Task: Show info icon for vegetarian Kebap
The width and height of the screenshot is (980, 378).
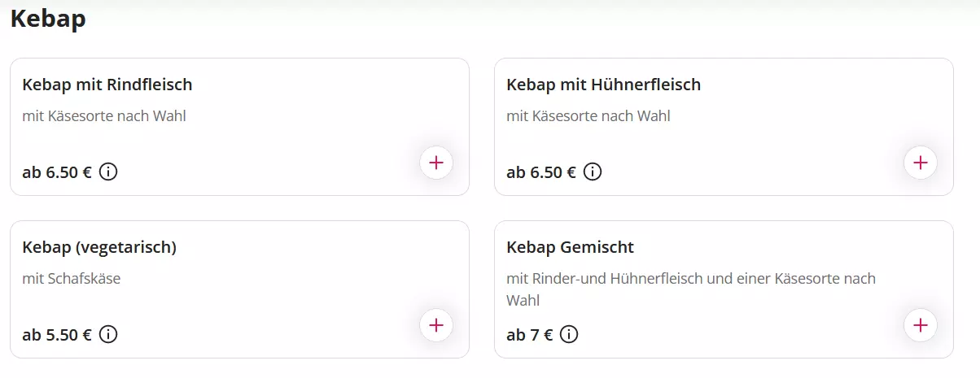Action: (x=108, y=334)
